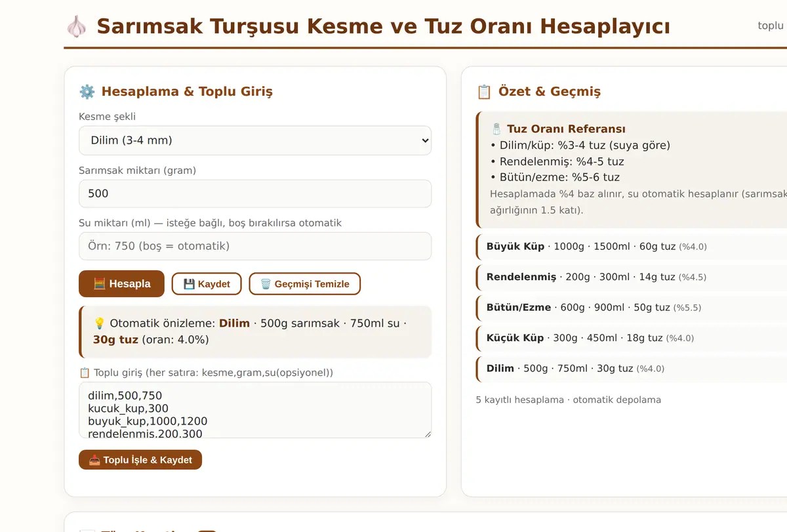Select the Bütün/Ezme history entry
This screenshot has height=532, width=787.
(x=632, y=307)
